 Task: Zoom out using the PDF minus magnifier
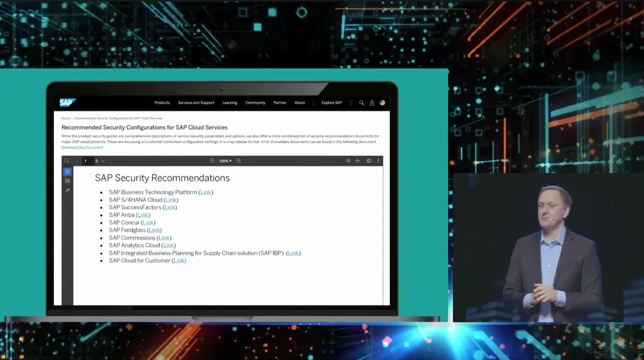[212, 161]
